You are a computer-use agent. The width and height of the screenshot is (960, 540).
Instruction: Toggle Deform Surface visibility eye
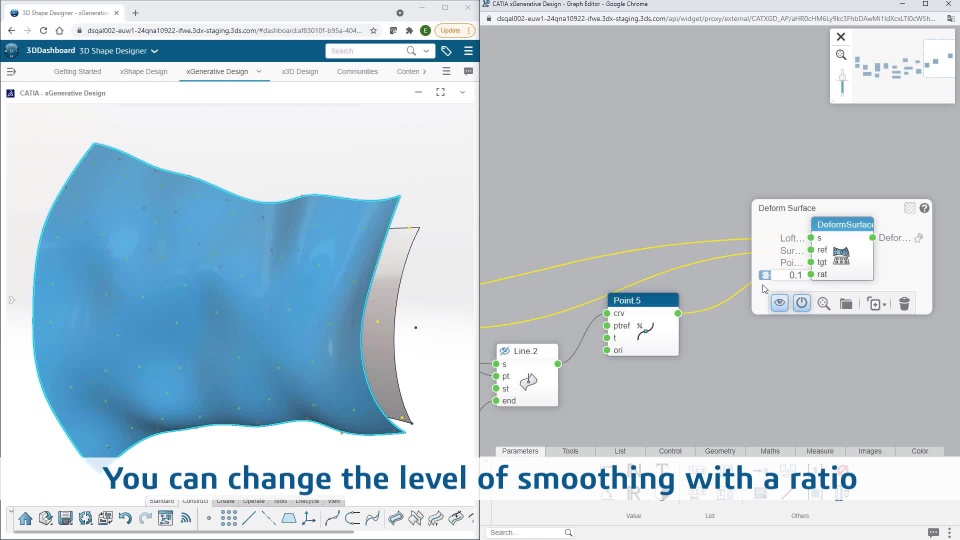(x=779, y=303)
